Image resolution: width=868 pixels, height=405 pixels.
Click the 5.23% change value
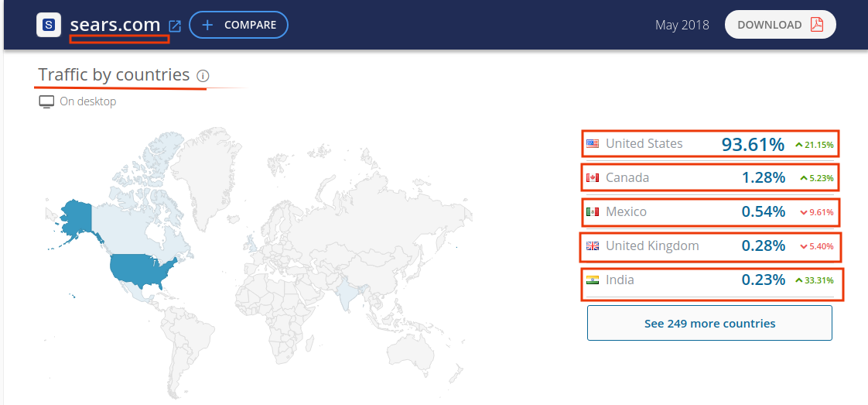822,178
